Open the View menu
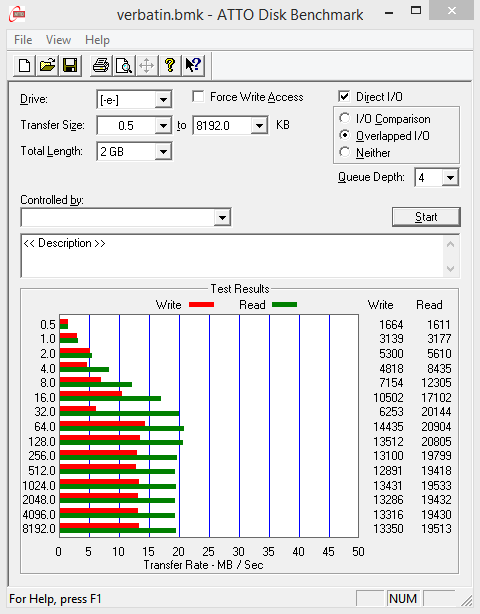The height and width of the screenshot is (614, 480). click(x=58, y=40)
